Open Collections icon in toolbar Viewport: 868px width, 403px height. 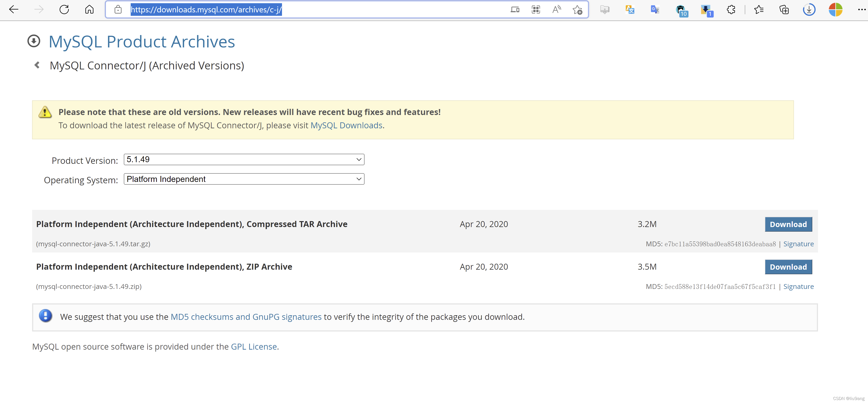[x=784, y=10]
